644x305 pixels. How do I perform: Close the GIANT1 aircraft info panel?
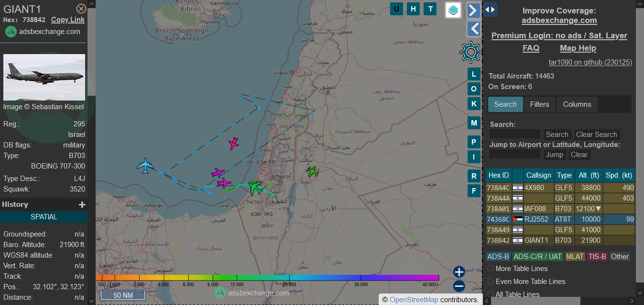pyautogui.click(x=81, y=9)
